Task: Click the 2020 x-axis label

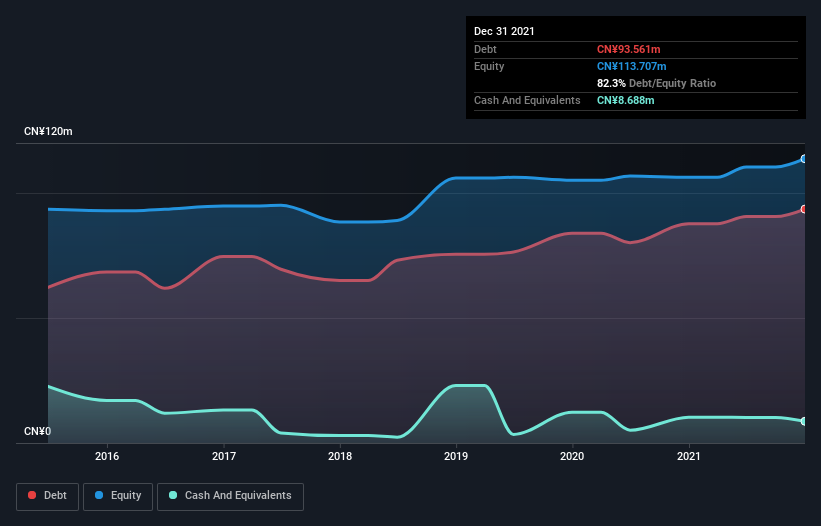Action: click(572, 456)
